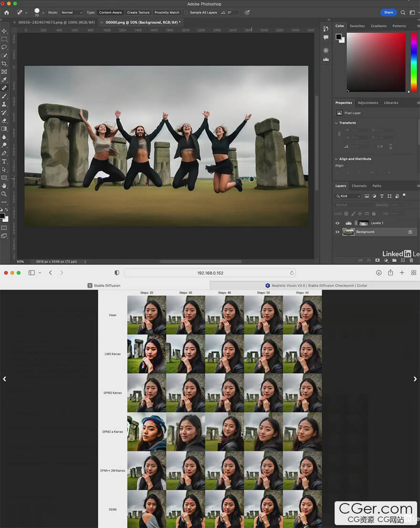Toggle the adjustment layer filter
This screenshot has height=528, width=420.
point(374,196)
